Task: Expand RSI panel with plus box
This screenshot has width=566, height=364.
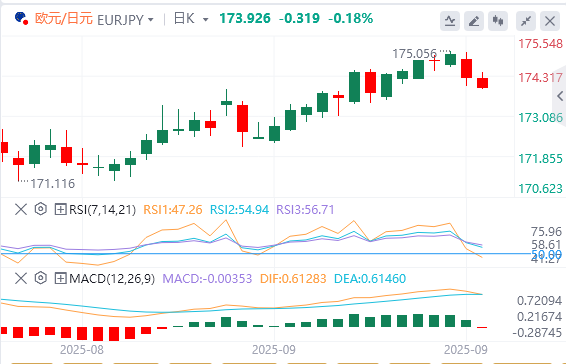Action: point(60,209)
